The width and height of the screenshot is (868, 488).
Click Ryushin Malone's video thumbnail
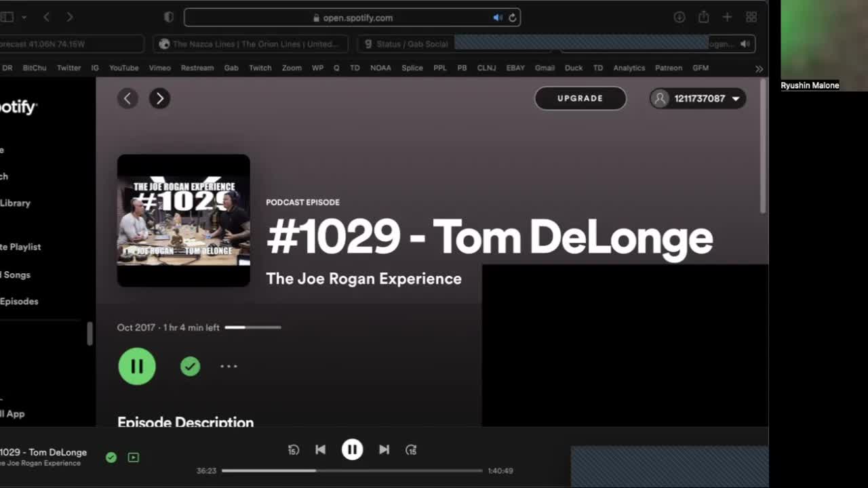824,45
